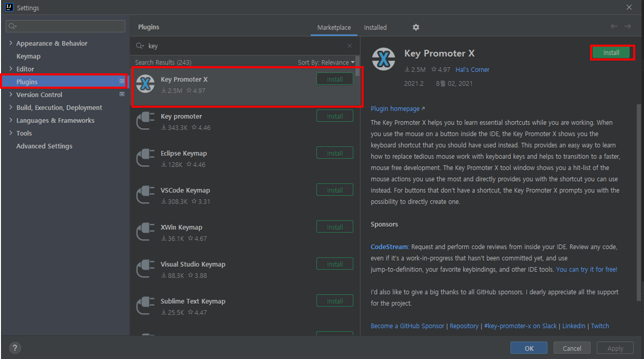Click the settings search magnifier icon
The width and height of the screenshot is (644, 359).
point(12,26)
